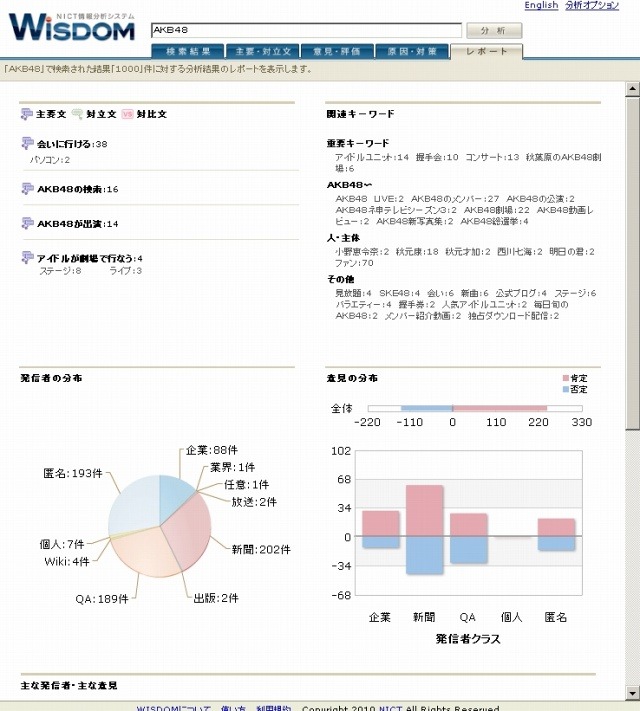
Task: Open the 意見・評価 tab
Action: click(337, 52)
